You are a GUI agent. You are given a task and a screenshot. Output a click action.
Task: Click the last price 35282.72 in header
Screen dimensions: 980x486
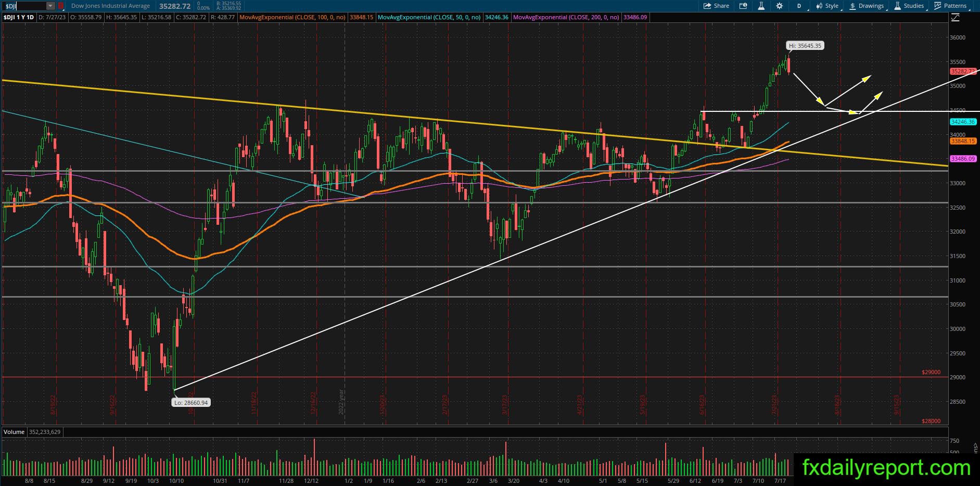(x=175, y=6)
